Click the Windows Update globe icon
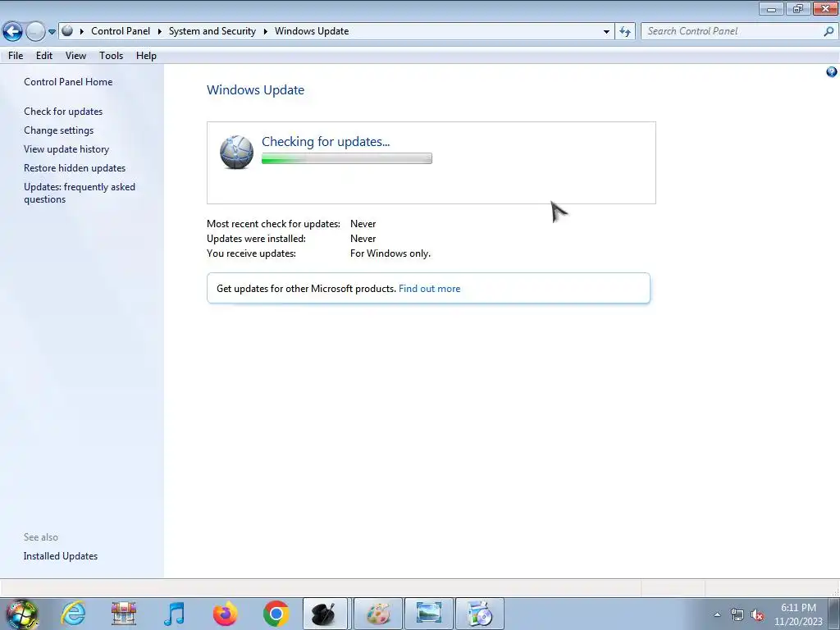Viewport: 840px width, 630px height. tap(236, 152)
